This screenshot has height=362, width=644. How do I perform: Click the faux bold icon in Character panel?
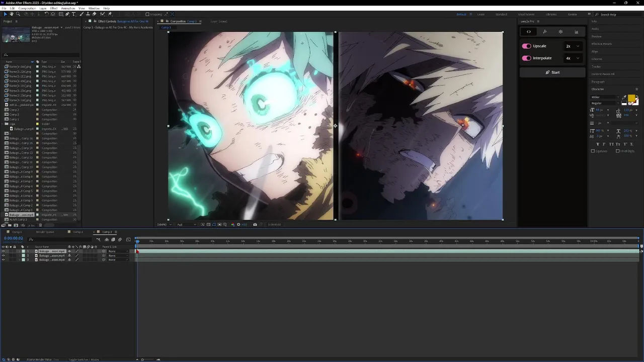click(x=598, y=144)
